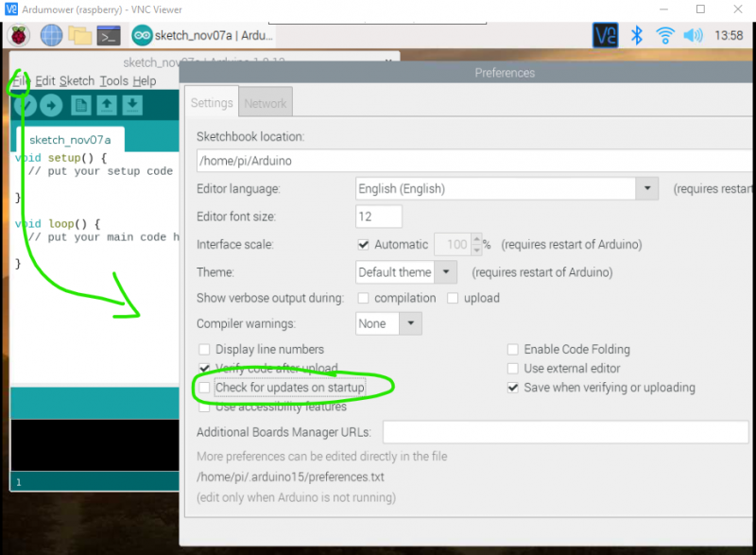The image size is (756, 555).
Task: Expand the Editor language dropdown
Action: pyautogui.click(x=647, y=188)
